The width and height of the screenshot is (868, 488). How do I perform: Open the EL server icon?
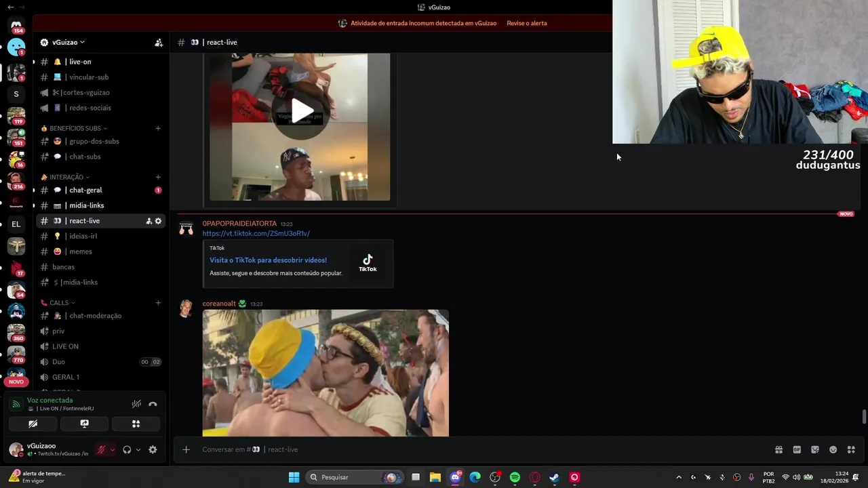coord(16,224)
